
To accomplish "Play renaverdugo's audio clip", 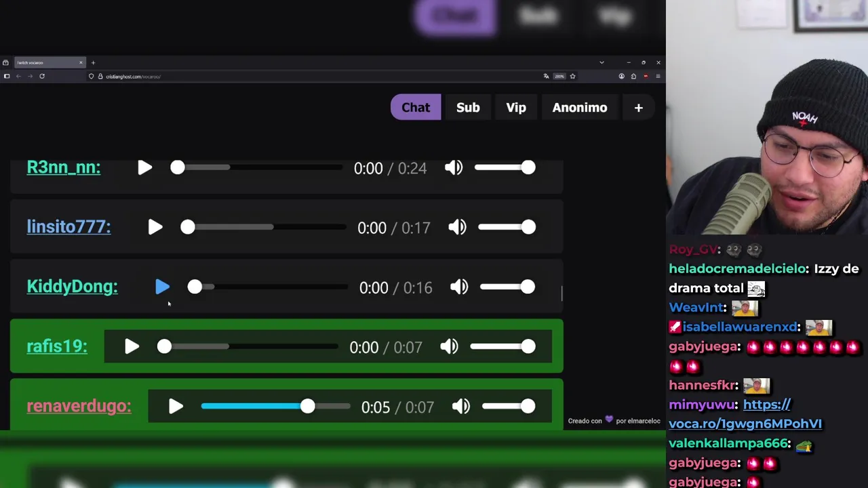I will point(176,407).
